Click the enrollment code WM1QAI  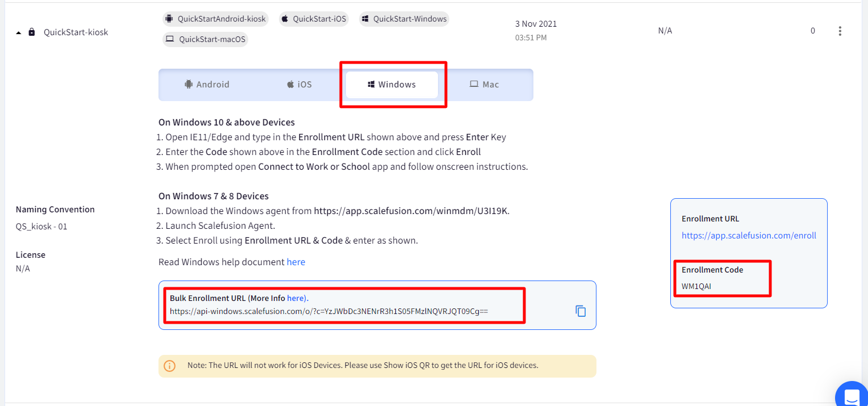[x=696, y=287]
